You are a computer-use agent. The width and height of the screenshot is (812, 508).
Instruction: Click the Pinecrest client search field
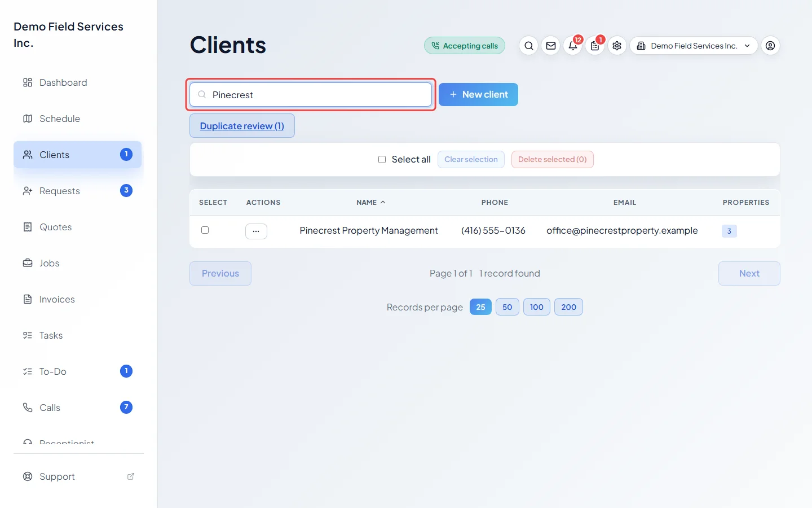pyautogui.click(x=311, y=95)
